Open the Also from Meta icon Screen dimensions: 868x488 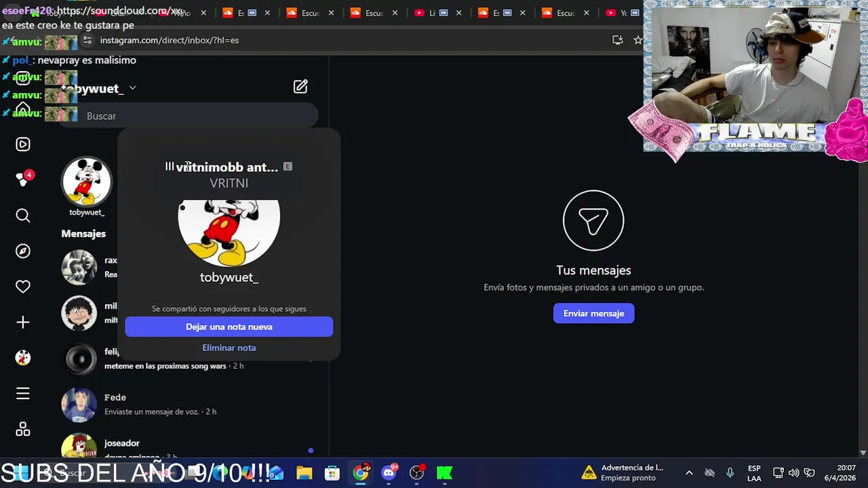click(23, 430)
